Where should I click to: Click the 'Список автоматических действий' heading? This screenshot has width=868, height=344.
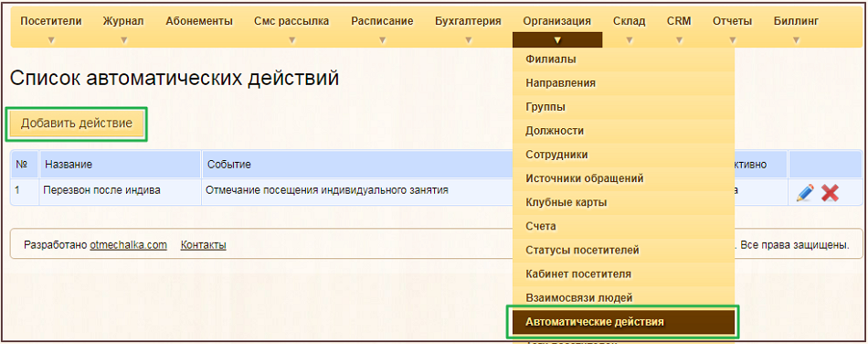pyautogui.click(x=175, y=79)
